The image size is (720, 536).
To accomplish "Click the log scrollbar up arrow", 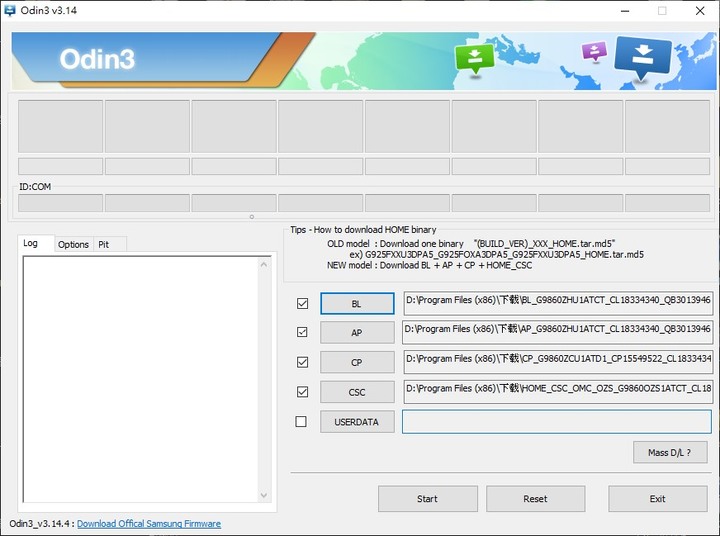I will coord(264,265).
